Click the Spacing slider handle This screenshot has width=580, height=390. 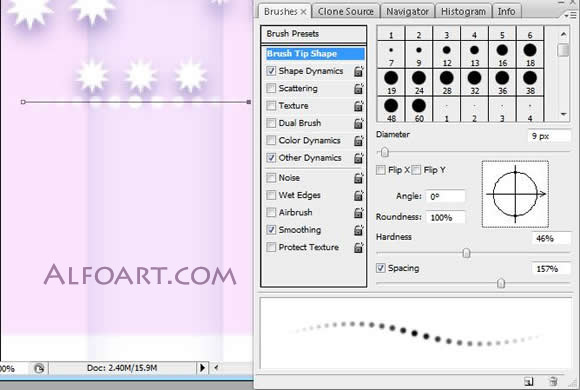click(501, 283)
